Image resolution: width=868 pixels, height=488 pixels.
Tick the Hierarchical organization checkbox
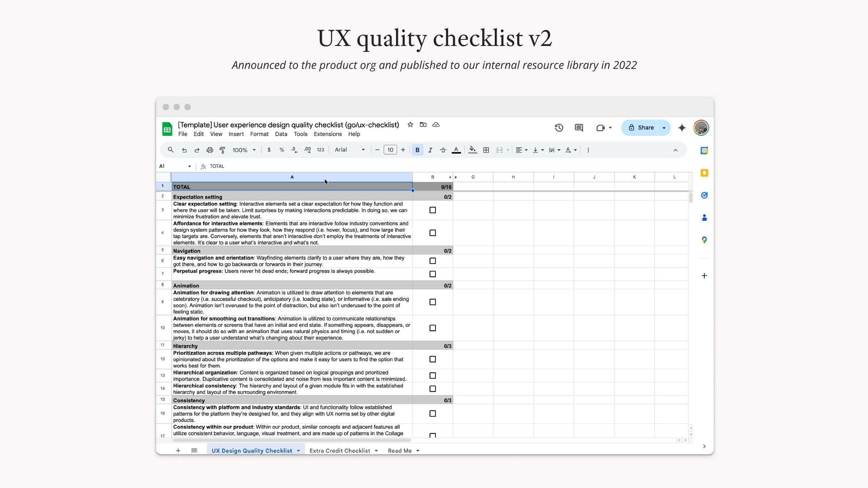pos(433,375)
